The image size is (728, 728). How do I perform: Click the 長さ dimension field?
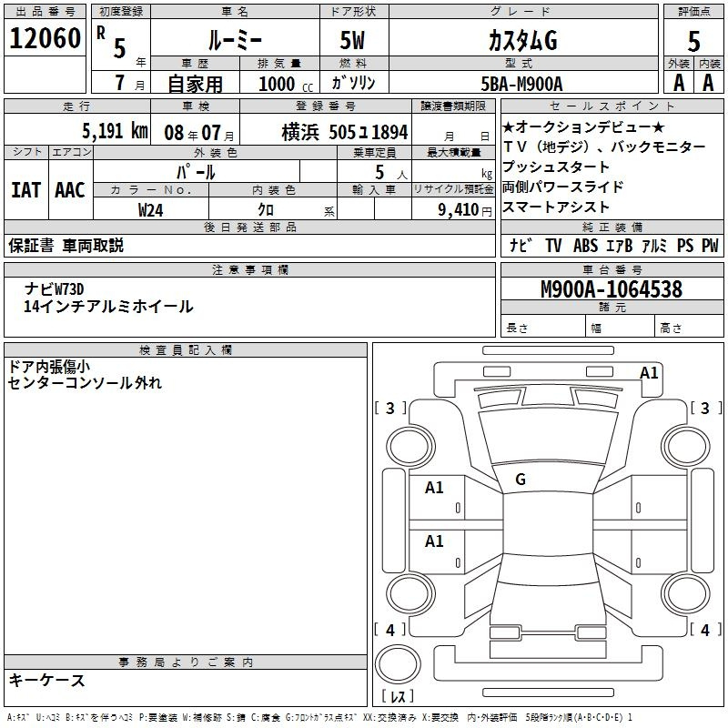(x=542, y=328)
